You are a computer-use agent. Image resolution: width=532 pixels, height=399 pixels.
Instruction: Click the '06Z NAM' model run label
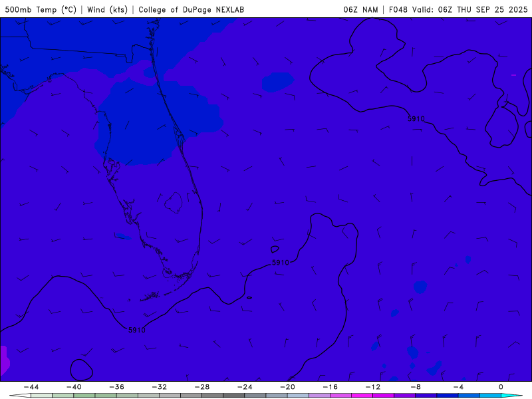tap(360, 9)
